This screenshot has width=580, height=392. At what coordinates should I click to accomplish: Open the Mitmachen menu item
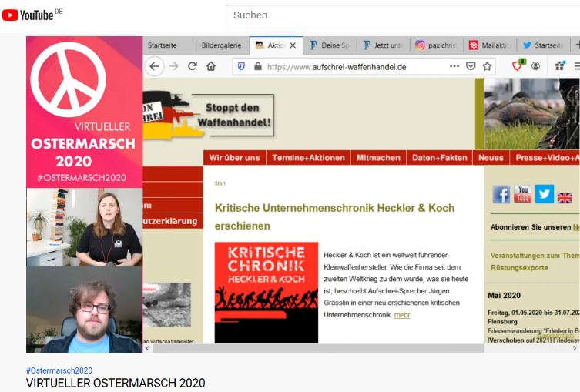378,158
